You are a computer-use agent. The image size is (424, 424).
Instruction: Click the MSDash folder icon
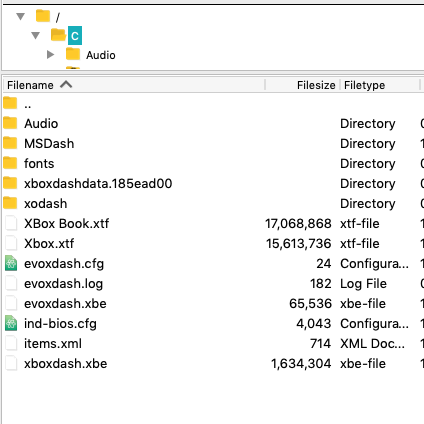coord(10,143)
